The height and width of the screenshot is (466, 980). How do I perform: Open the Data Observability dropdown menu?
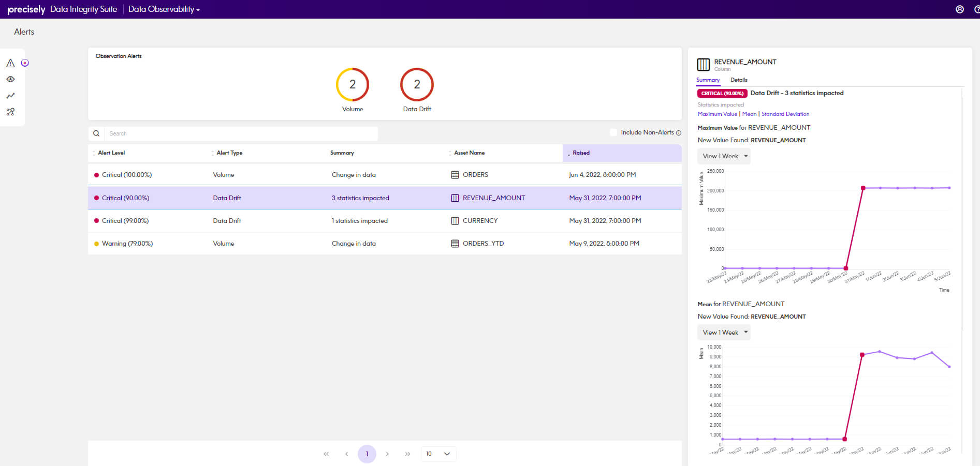(164, 9)
